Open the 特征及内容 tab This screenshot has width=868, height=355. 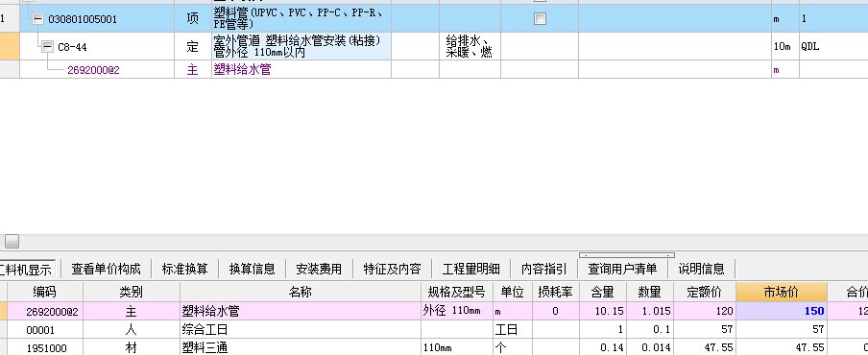click(x=392, y=270)
